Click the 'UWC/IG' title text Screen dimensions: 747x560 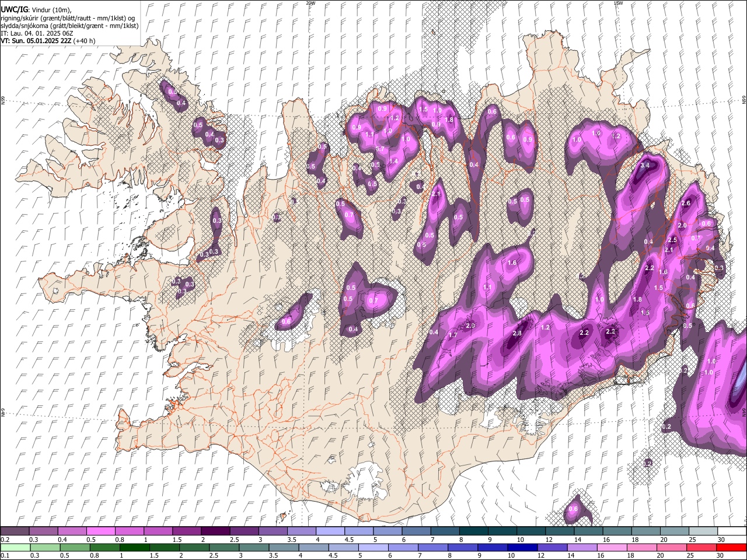pos(14,9)
